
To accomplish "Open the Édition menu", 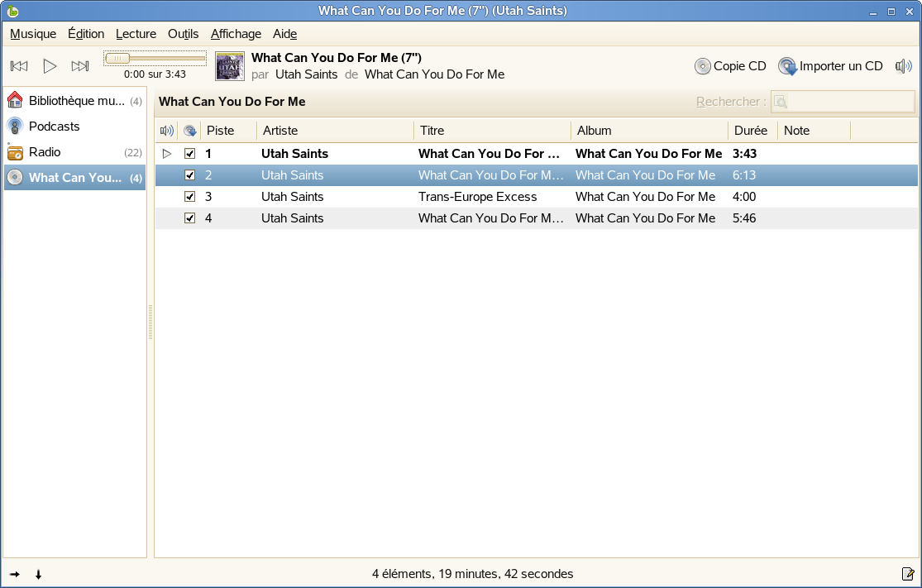I will 86,34.
